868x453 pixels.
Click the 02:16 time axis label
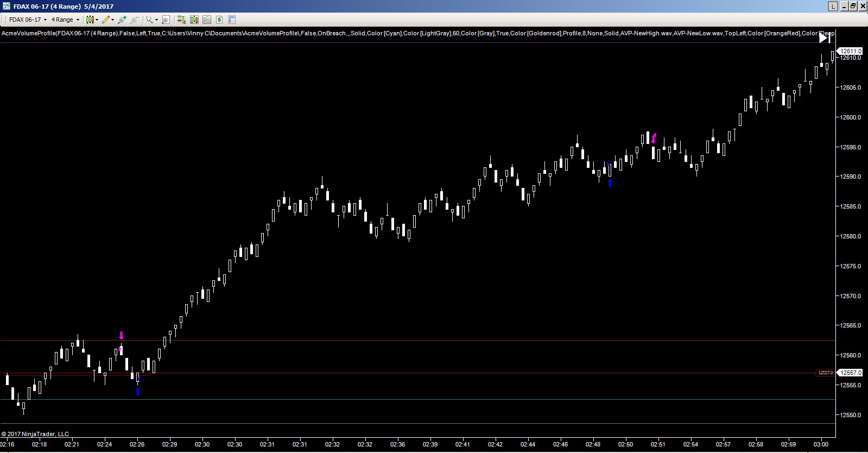(x=7, y=444)
